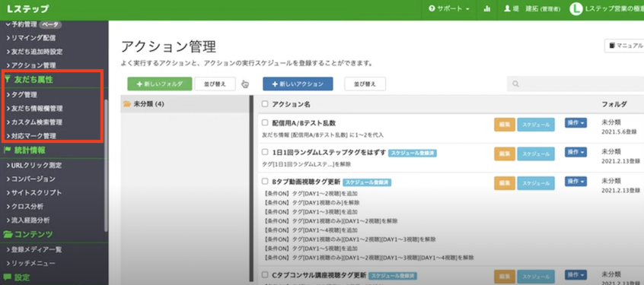The width and height of the screenshot is (644, 285).
Task: Click the flag icon beside 統計情報
Action: (x=8, y=150)
